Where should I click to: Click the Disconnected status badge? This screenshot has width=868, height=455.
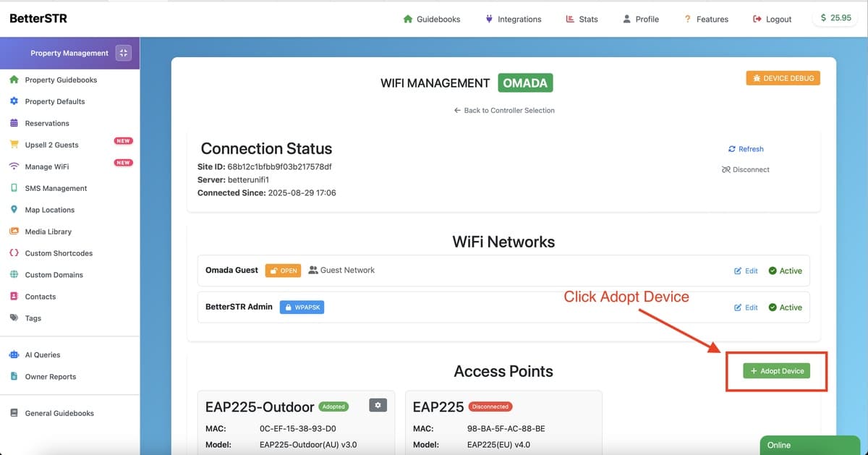[x=490, y=407]
